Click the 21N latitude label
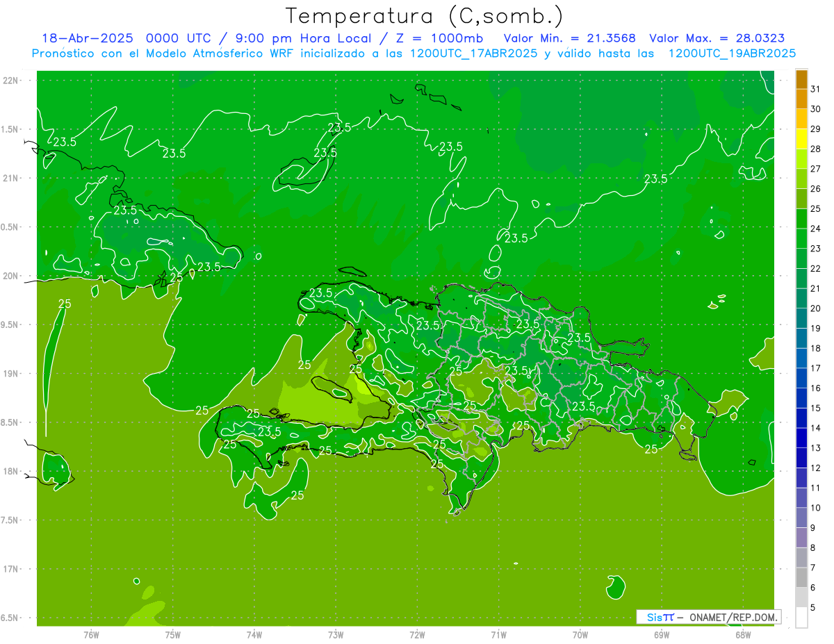This screenshot has height=644, width=834. 10,179
